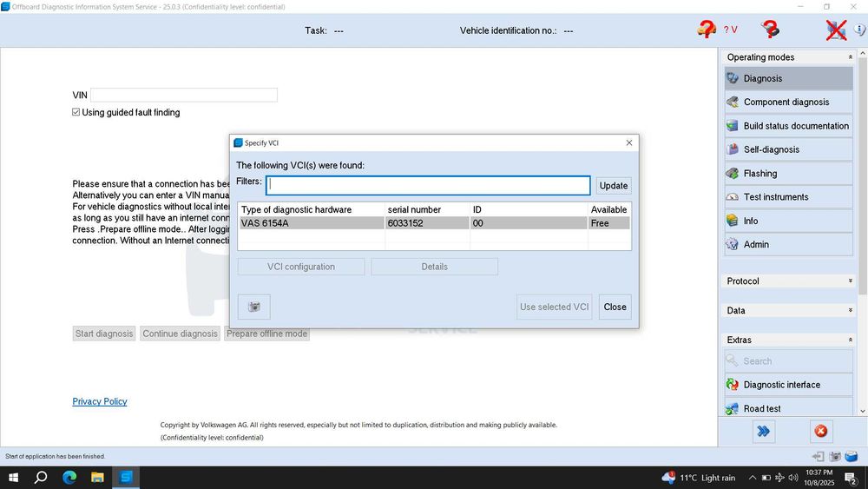868x489 pixels.
Task: Toggle Using guided fault finding checkbox
Action: point(76,112)
